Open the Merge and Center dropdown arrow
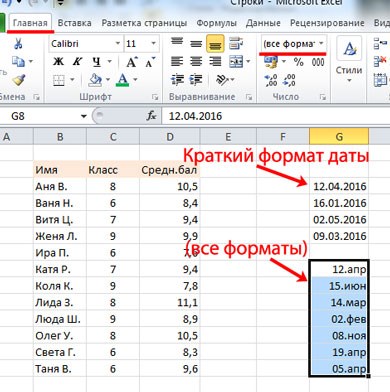 248,62
